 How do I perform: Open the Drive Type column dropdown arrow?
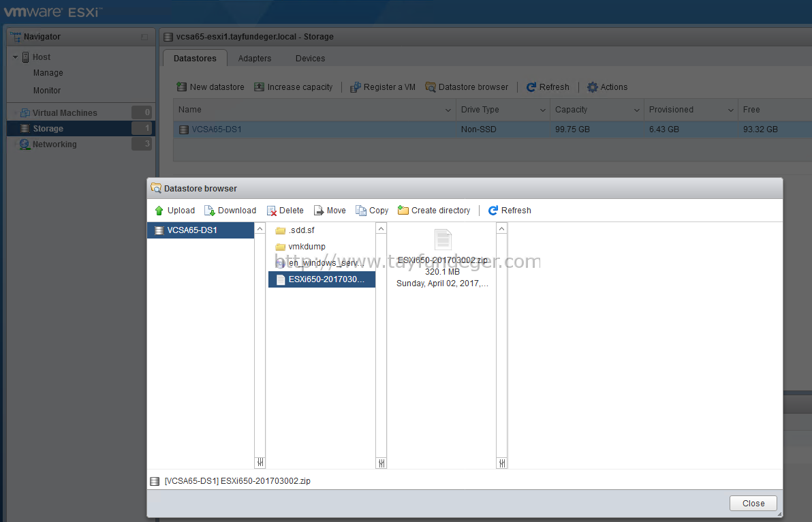point(543,110)
